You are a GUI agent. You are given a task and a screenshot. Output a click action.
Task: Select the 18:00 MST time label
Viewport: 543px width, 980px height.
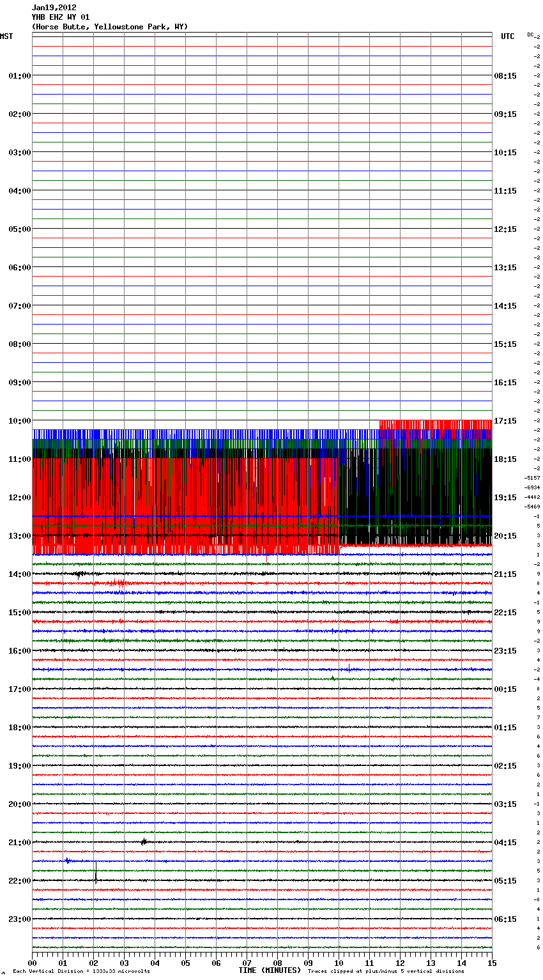(x=19, y=728)
